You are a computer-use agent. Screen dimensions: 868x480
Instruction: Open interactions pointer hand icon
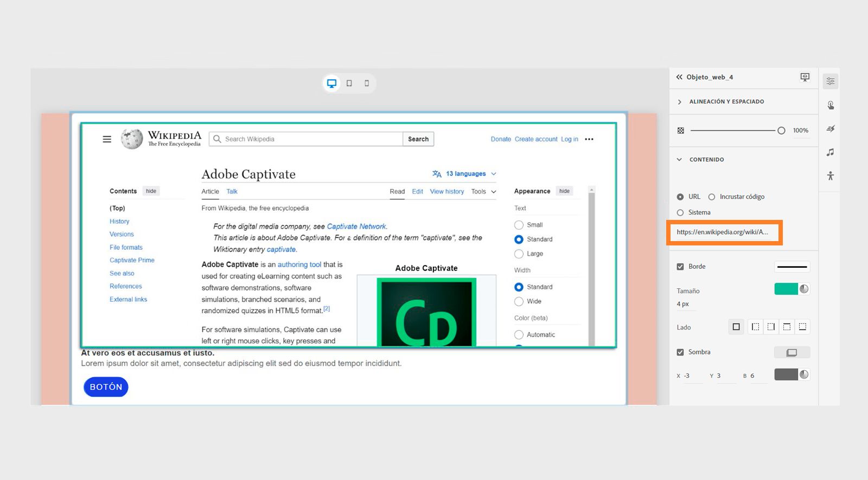pos(831,105)
